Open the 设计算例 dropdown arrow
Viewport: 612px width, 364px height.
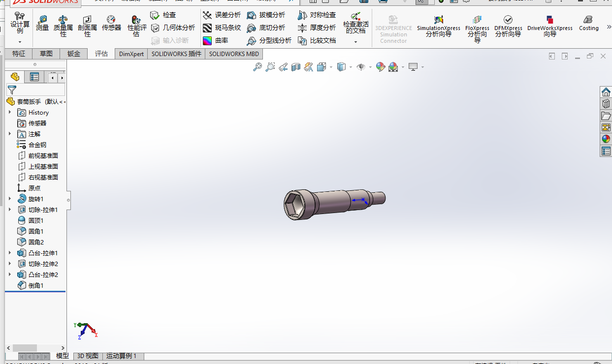[20, 42]
